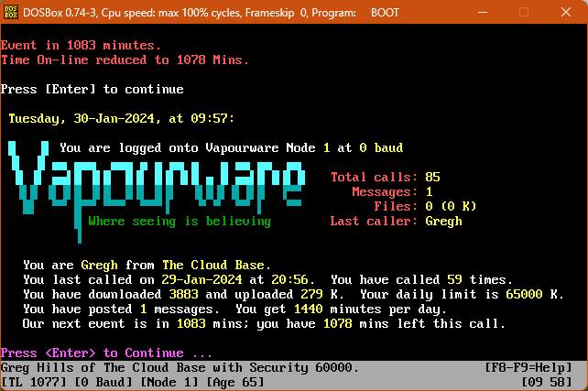Click the 'Event in 1083 minutes.' line
The image size is (588, 391).
tap(81, 46)
